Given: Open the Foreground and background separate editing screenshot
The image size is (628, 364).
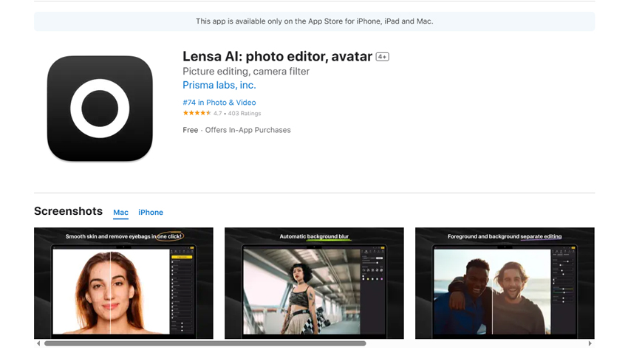Looking at the screenshot, I should pyautogui.click(x=505, y=283).
